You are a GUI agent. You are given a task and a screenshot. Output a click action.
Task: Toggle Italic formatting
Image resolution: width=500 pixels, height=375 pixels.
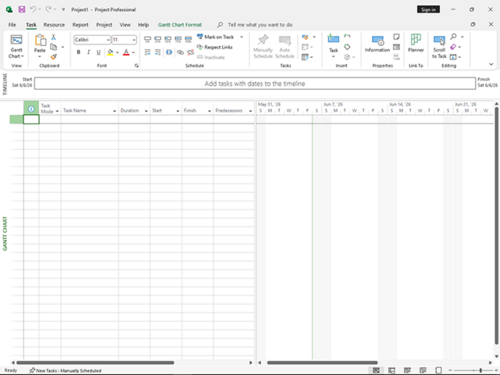click(88, 52)
